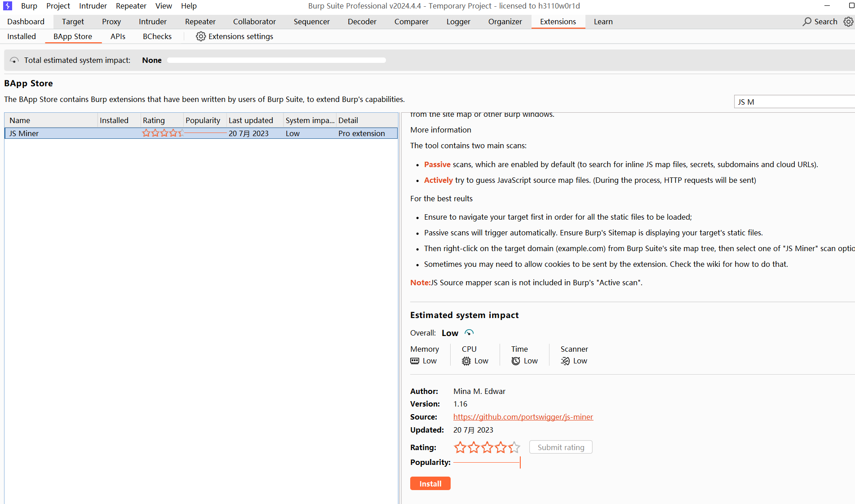The width and height of the screenshot is (855, 504).
Task: Switch to the Learn tab
Action: coord(603,22)
